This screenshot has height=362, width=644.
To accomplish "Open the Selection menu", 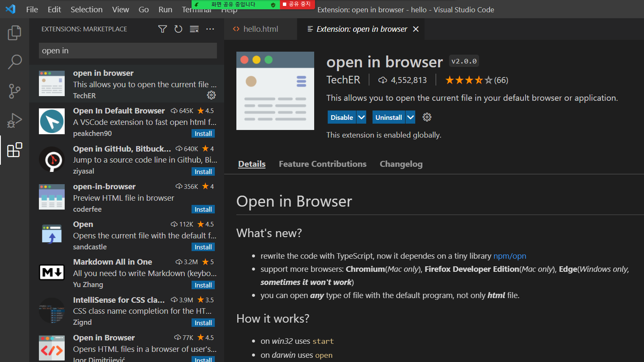I will coord(86,9).
